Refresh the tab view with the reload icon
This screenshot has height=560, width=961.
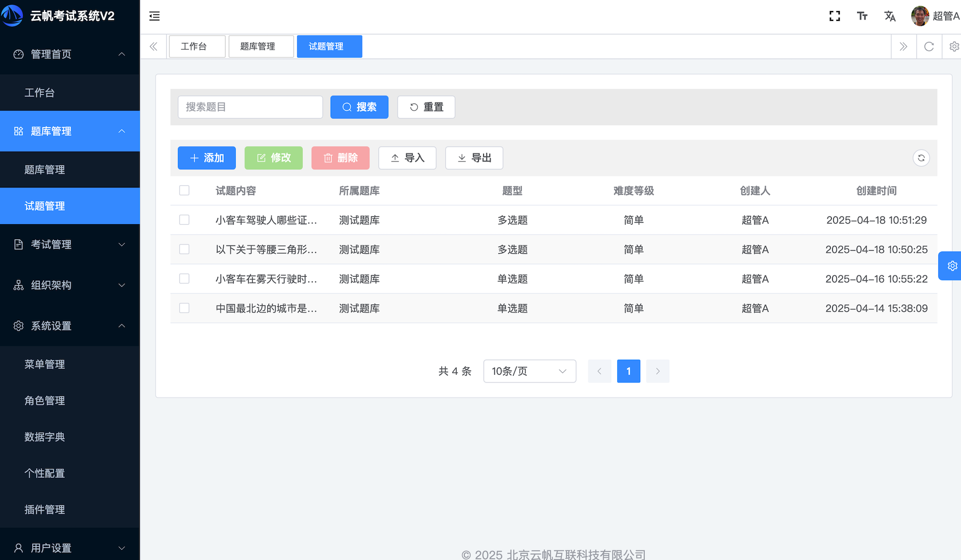pyautogui.click(x=929, y=46)
